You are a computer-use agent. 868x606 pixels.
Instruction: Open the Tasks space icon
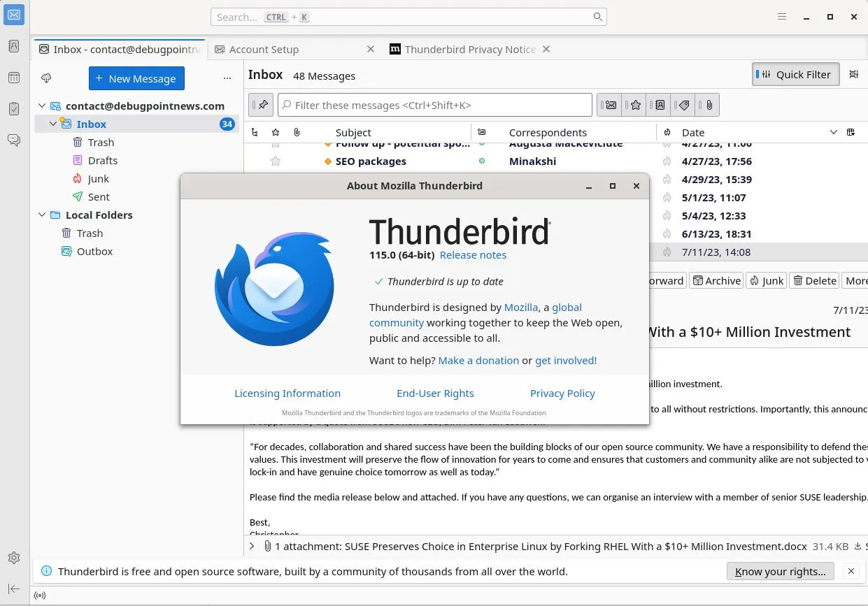[x=14, y=109]
